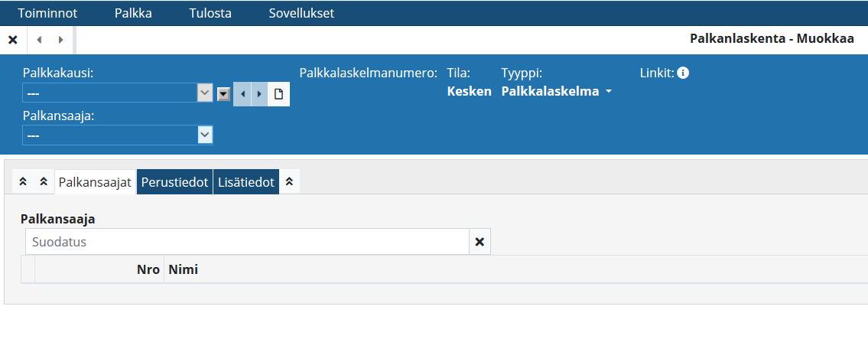Screen dimensions: 868x339
Task: Click the new document icon beside Palkkakausi
Action: (279, 93)
